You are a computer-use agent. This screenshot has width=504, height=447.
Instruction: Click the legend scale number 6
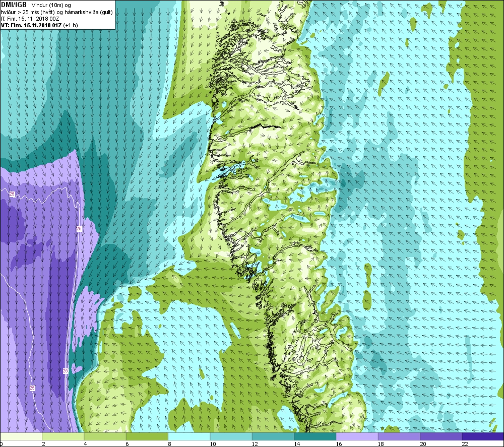[x=128, y=444]
